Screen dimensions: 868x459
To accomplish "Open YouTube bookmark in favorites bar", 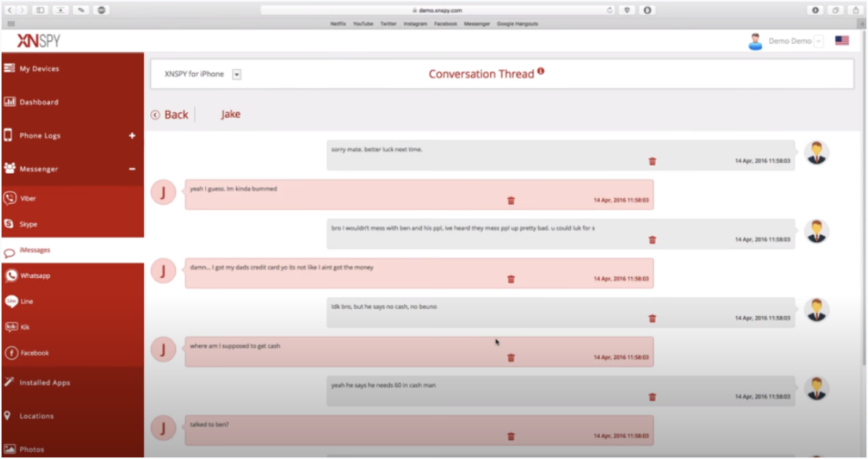I will point(363,24).
